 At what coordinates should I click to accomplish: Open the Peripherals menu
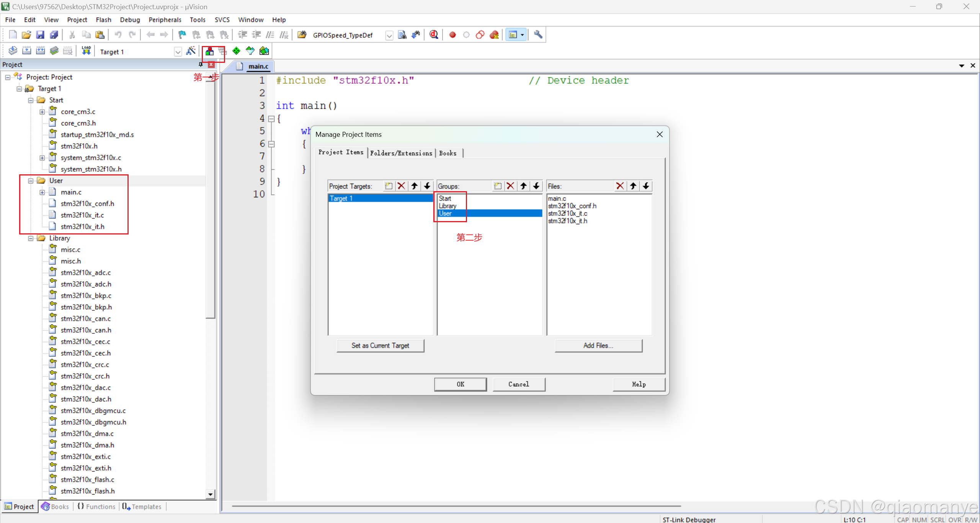165,20
